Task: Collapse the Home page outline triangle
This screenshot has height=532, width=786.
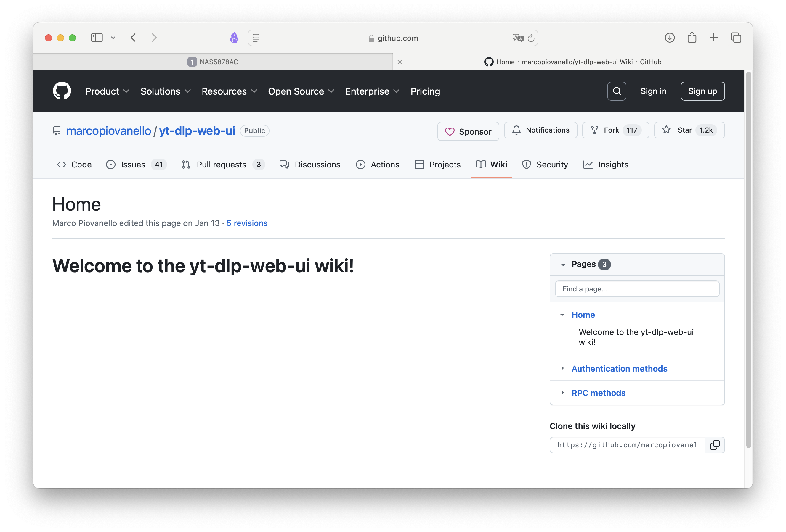Action: (562, 315)
